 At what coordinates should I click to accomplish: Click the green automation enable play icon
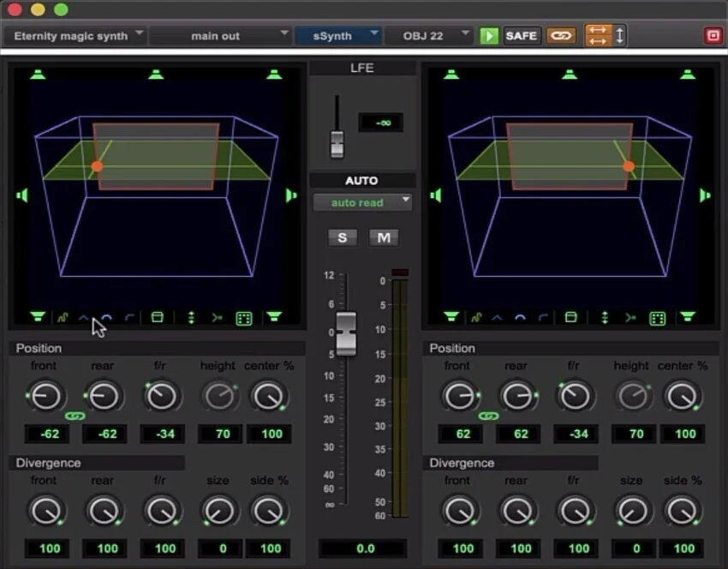point(488,36)
